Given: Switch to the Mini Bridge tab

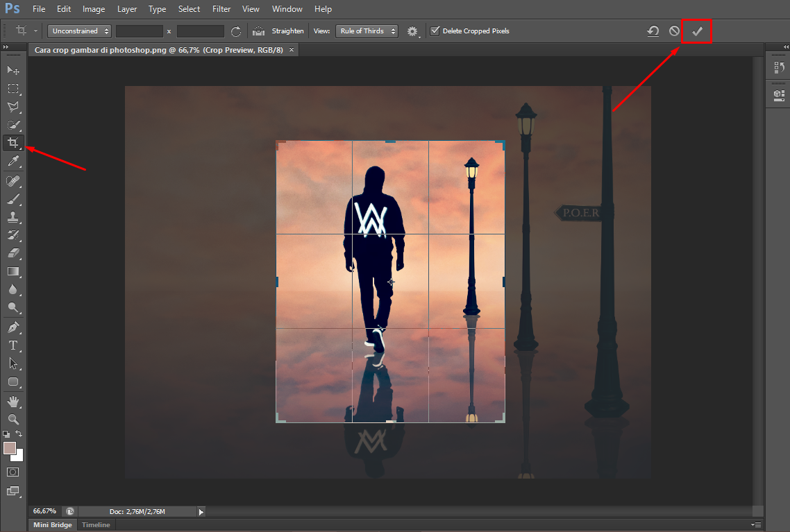Looking at the screenshot, I should [x=53, y=524].
